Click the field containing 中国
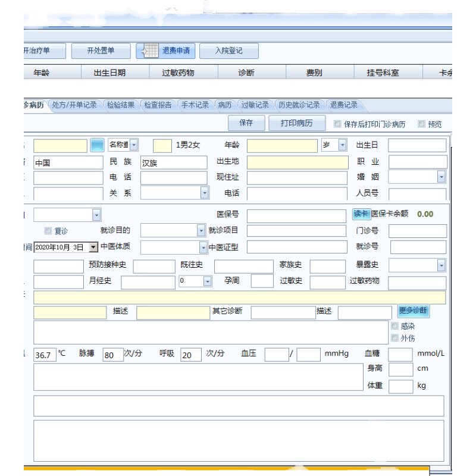Viewport: 476px width, 476px height. (68, 162)
